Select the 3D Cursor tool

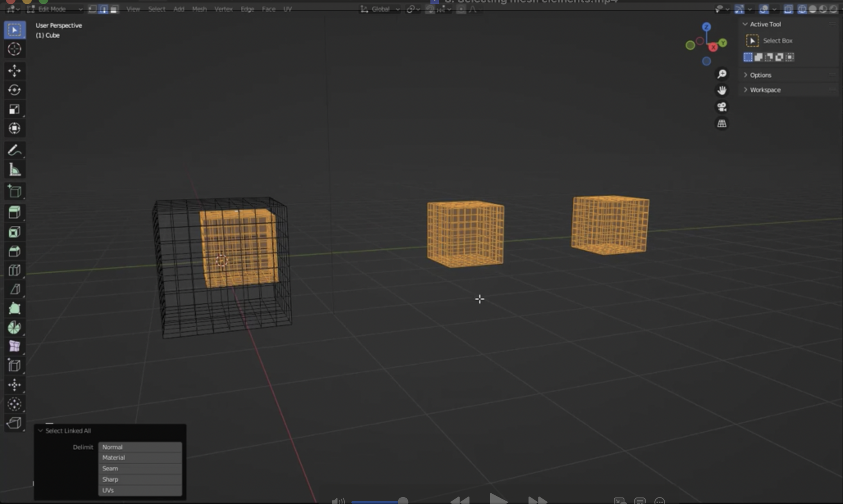tap(14, 49)
